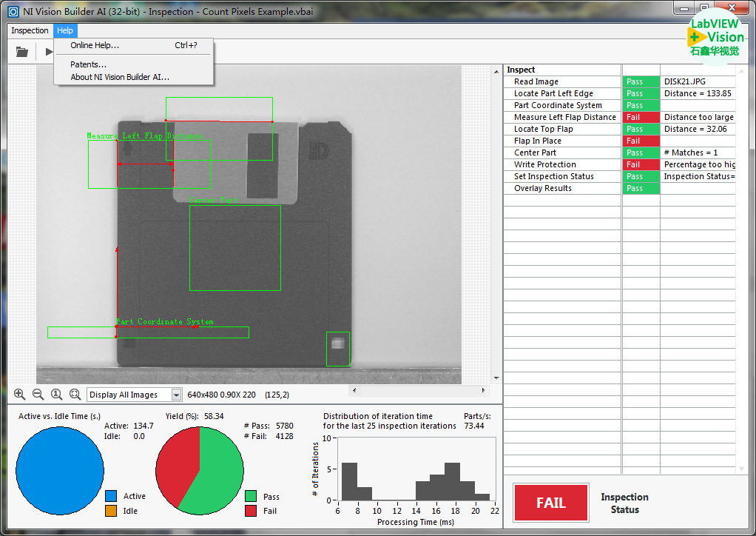Open the Inspection menu
This screenshot has width=756, height=536.
30,30
